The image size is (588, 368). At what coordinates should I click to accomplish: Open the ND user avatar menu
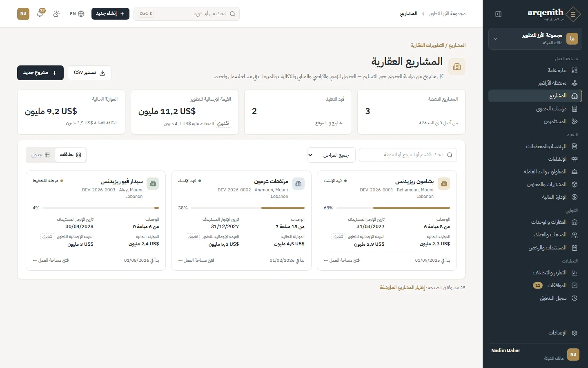point(23,13)
